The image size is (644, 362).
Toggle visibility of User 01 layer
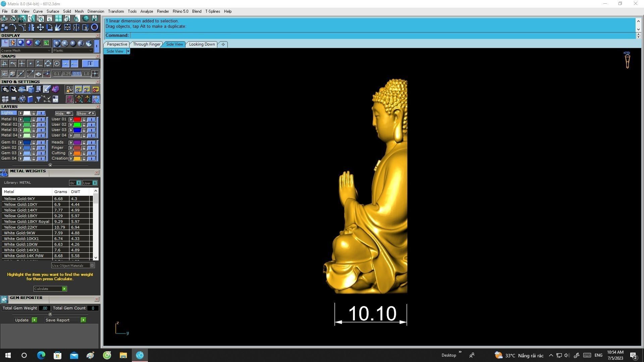click(x=91, y=119)
